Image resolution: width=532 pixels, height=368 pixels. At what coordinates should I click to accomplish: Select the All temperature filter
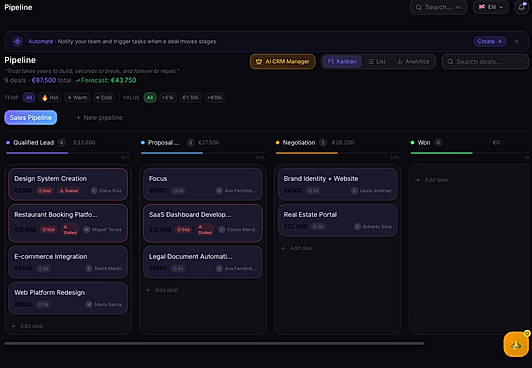click(x=29, y=98)
